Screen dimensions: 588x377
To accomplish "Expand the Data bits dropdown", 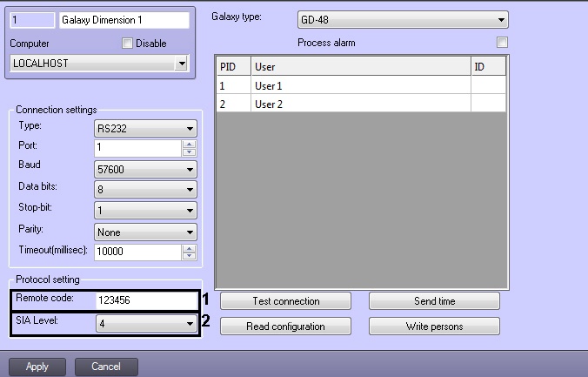I will 145,190.
